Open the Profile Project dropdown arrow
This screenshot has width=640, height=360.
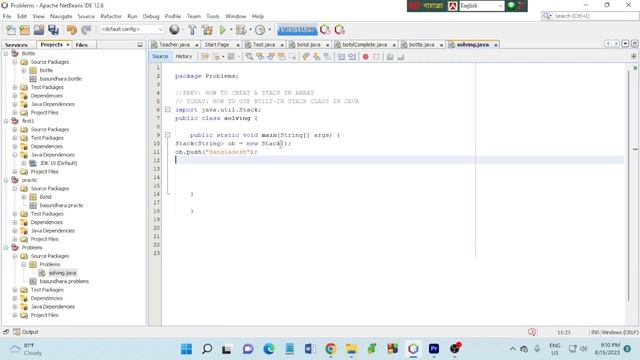[269, 30]
